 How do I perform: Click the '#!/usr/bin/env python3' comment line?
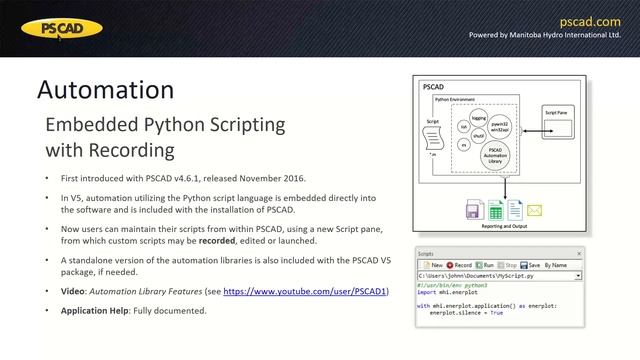(x=452, y=286)
